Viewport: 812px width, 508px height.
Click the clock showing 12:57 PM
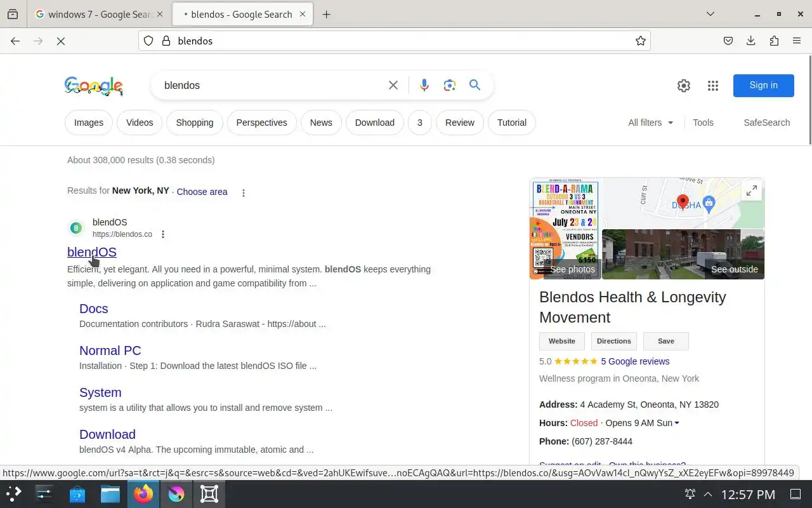(x=748, y=494)
